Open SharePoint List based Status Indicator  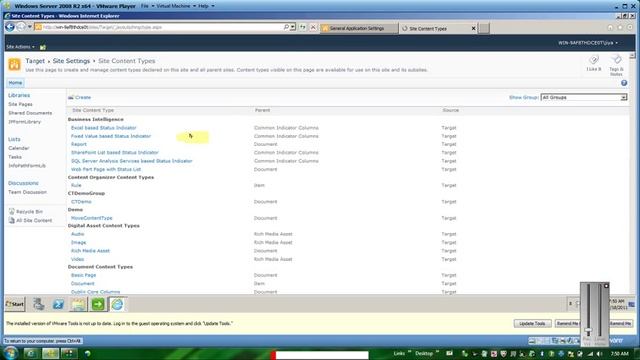[115, 152]
